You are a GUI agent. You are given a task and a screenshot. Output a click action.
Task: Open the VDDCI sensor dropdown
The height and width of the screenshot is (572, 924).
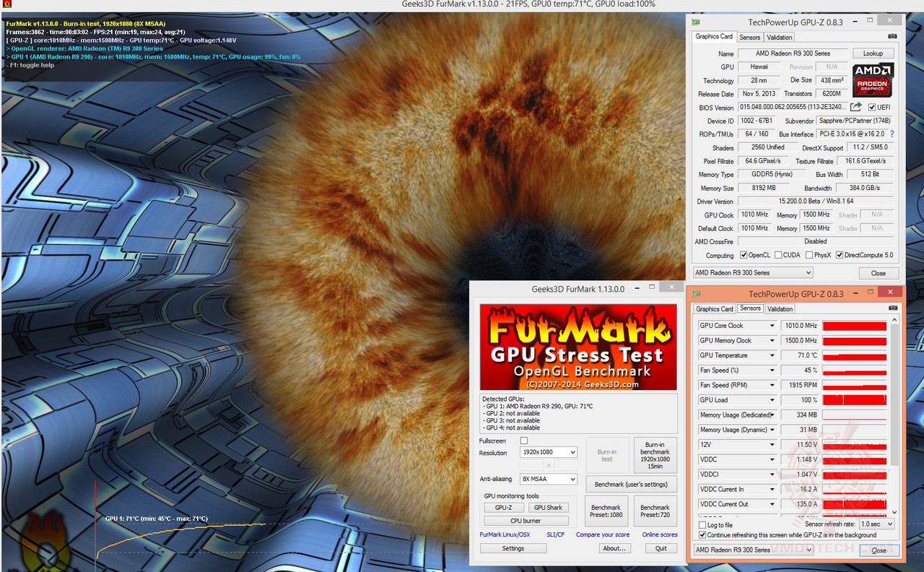pyautogui.click(x=772, y=474)
